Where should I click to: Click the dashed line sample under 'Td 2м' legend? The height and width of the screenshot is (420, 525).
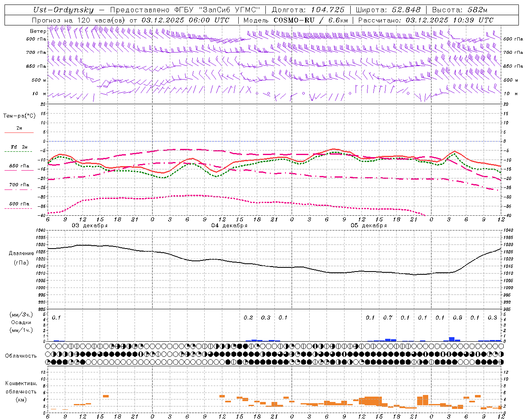(18, 151)
